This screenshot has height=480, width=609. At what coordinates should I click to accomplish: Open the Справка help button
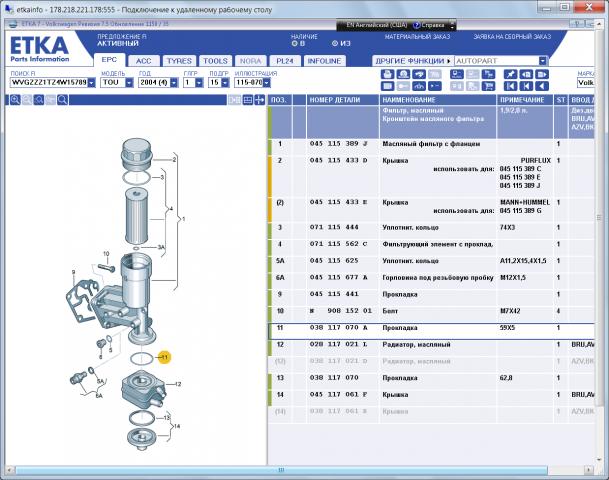(428, 25)
